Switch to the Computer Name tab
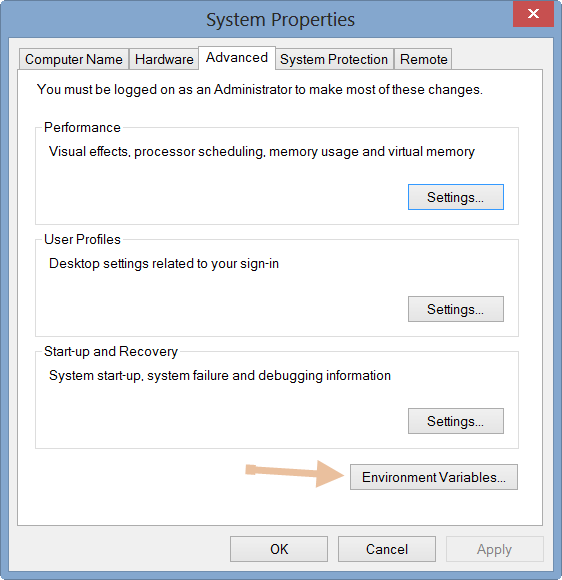This screenshot has height=580, width=562. (74, 59)
